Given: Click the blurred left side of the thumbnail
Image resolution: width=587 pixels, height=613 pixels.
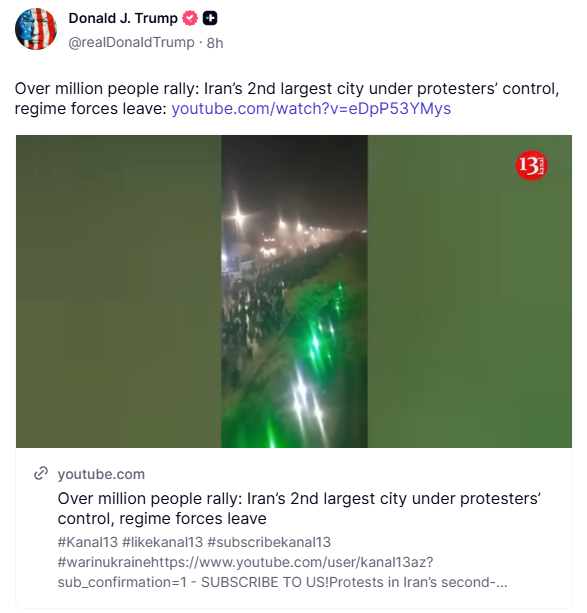Looking at the screenshot, I should [x=118, y=291].
